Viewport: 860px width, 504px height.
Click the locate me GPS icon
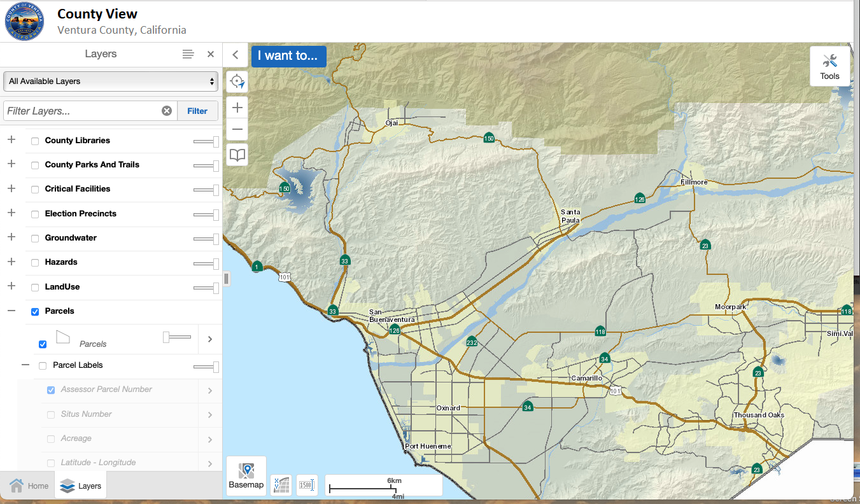tap(237, 81)
